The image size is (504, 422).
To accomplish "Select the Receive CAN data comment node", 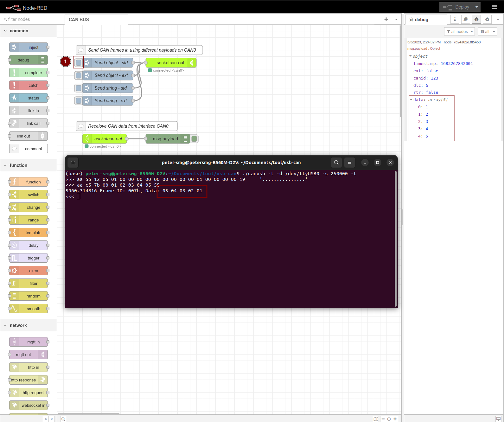I will click(x=127, y=126).
